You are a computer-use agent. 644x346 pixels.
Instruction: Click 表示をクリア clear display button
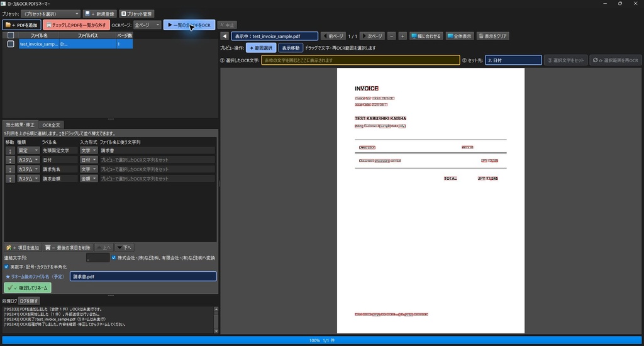point(493,36)
